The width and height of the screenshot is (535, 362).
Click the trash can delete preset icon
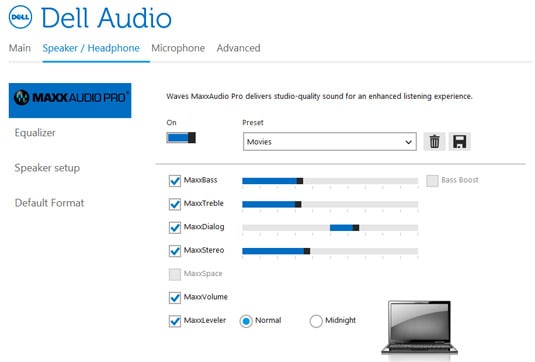pos(434,141)
